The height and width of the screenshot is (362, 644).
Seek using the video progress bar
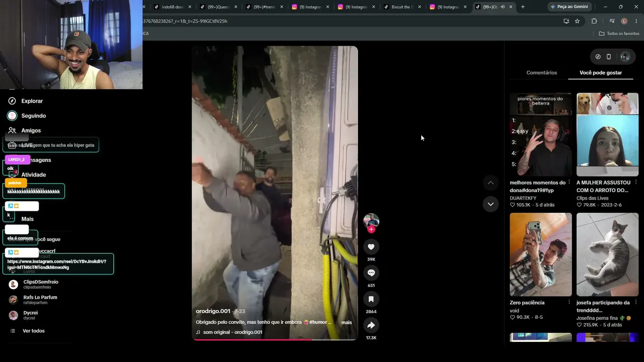(275, 339)
